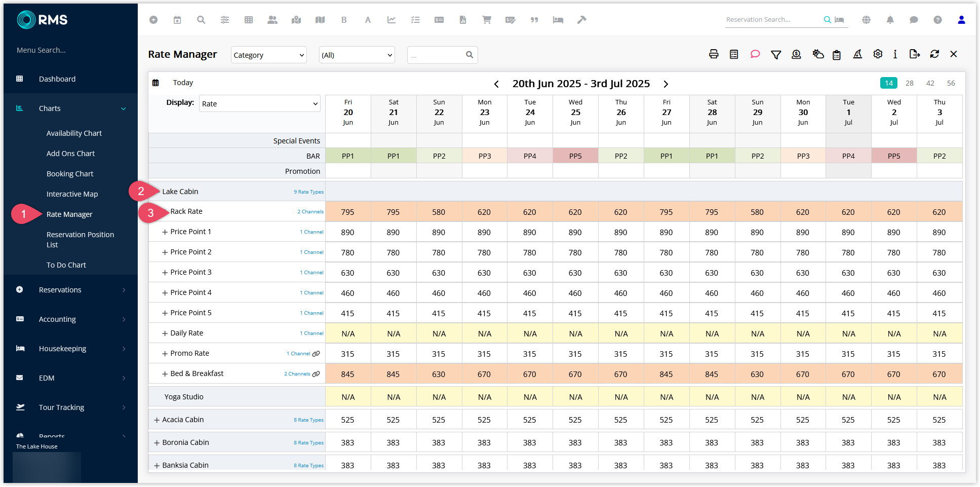Click BAR PP5 cell for Wed 25 Jun
The height and width of the screenshot is (487, 980).
575,156
